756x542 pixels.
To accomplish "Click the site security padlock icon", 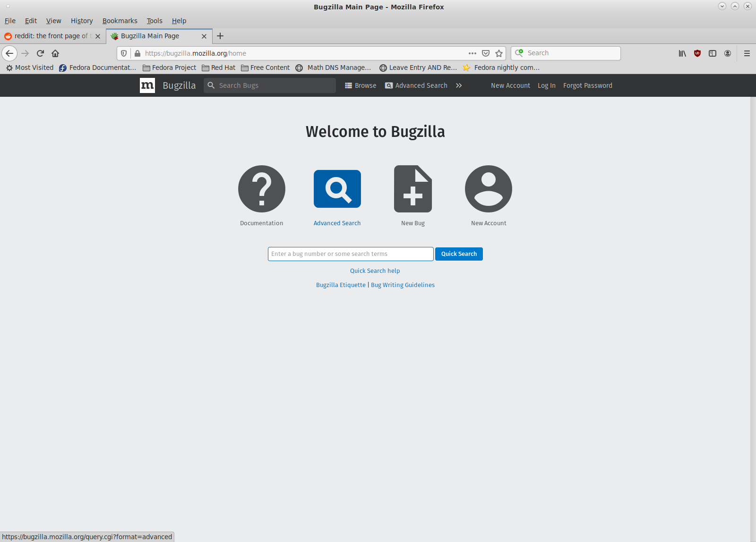I will [x=137, y=53].
